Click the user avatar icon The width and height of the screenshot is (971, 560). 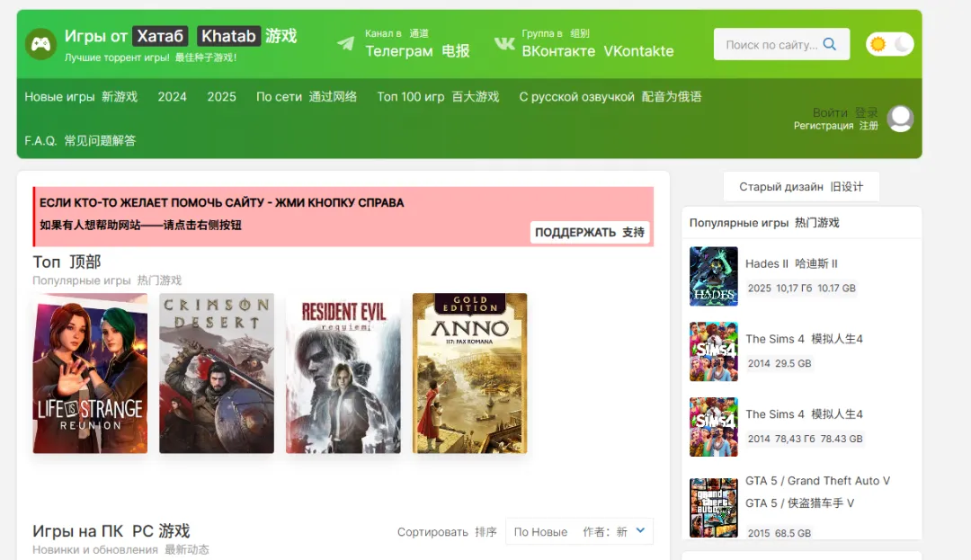(900, 118)
